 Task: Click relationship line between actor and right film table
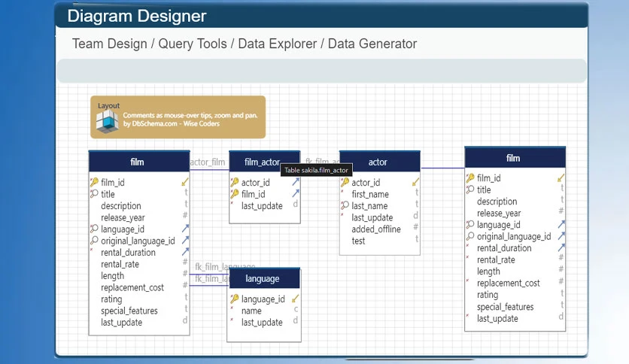point(442,168)
